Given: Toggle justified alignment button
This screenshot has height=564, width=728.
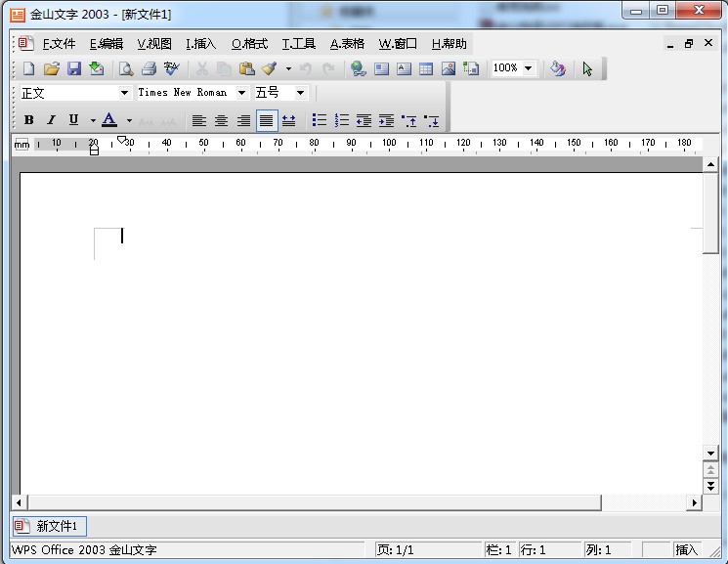Looking at the screenshot, I should pyautogui.click(x=267, y=121).
